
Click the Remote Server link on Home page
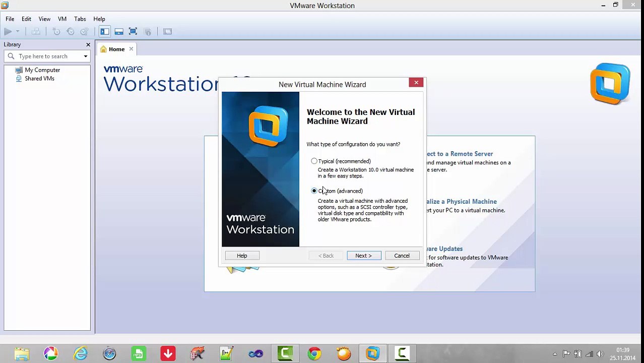click(x=460, y=154)
